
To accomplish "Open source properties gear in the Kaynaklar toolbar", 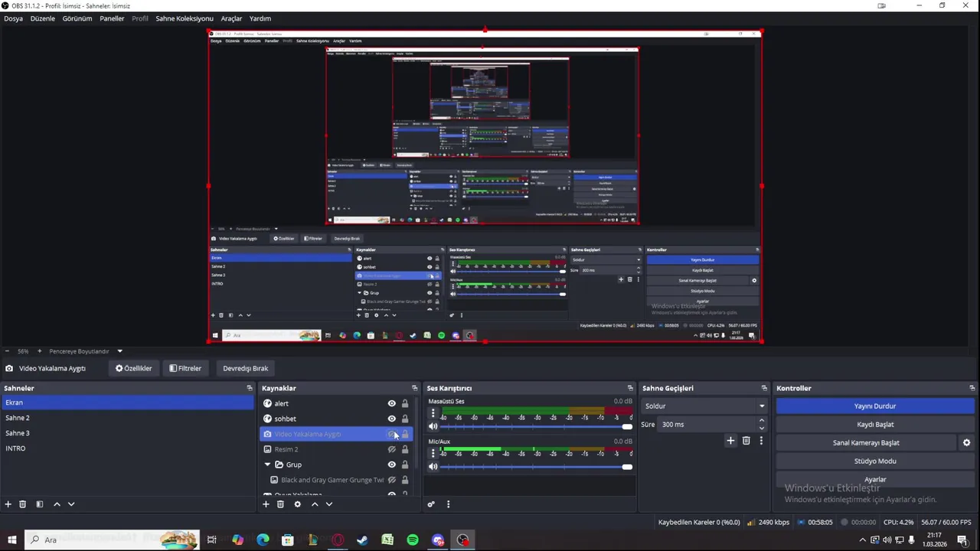I will click(x=298, y=504).
